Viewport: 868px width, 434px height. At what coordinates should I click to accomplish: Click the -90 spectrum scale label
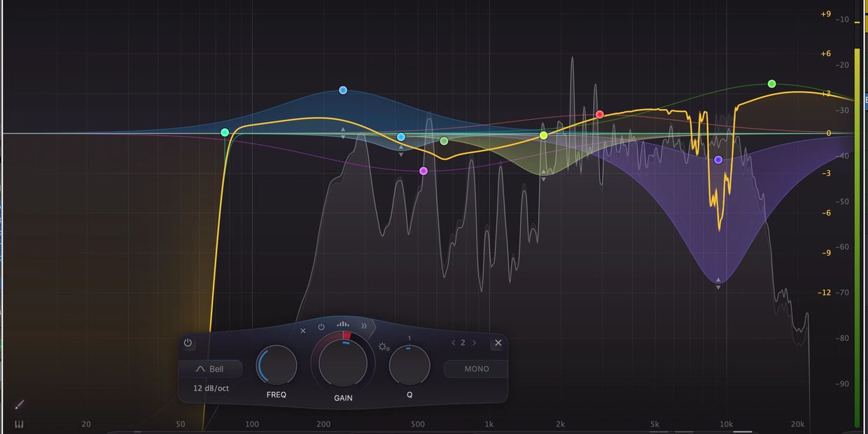tap(841, 384)
